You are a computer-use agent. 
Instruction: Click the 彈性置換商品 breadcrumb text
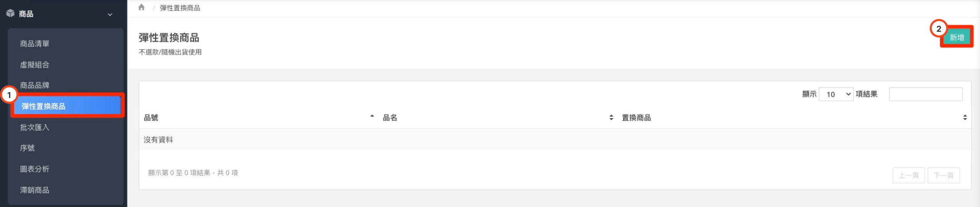(180, 8)
